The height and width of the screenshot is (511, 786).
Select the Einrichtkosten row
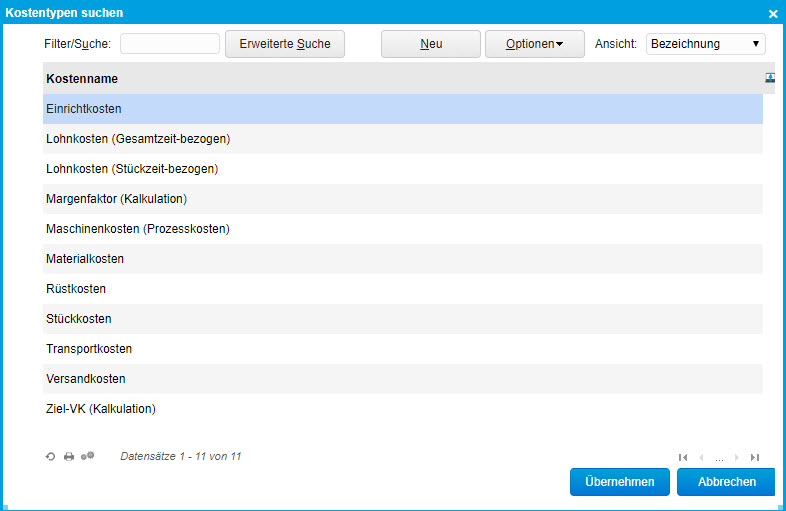click(403, 109)
